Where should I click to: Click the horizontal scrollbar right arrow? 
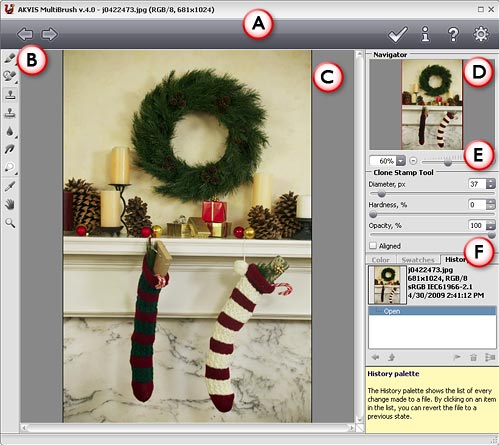point(352,427)
